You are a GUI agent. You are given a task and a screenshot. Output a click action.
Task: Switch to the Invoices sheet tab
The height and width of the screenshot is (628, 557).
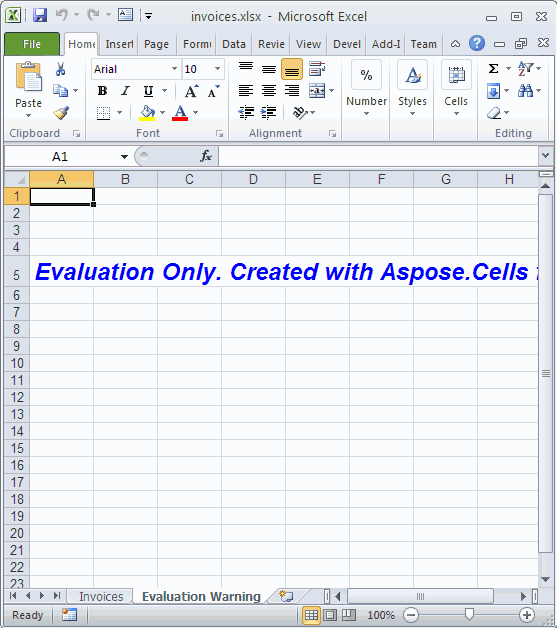point(101,596)
